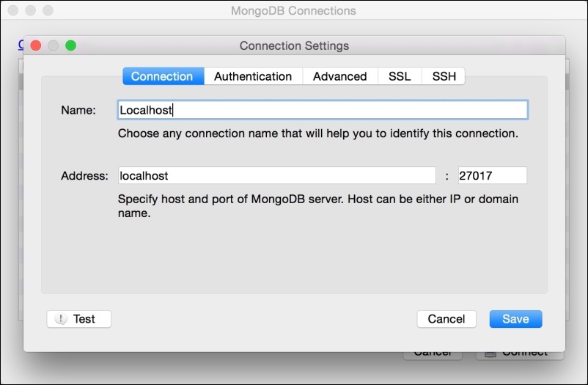Click the port field showing 27017
Image resolution: width=588 pixels, height=385 pixels.
(493, 175)
